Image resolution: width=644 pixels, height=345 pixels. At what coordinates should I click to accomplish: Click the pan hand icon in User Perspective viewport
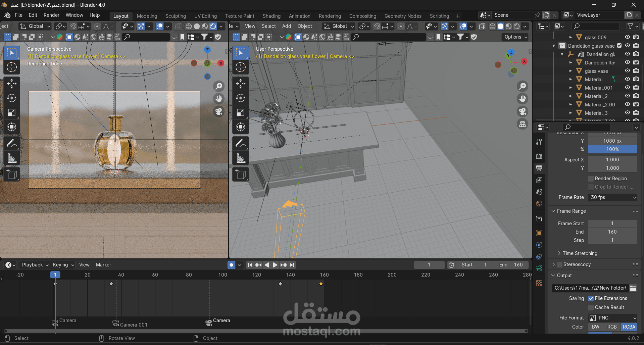pyautogui.click(x=523, y=99)
